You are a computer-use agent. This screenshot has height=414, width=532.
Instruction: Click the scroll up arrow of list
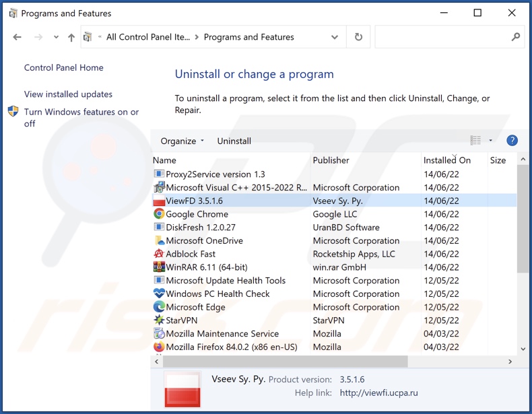click(523, 160)
